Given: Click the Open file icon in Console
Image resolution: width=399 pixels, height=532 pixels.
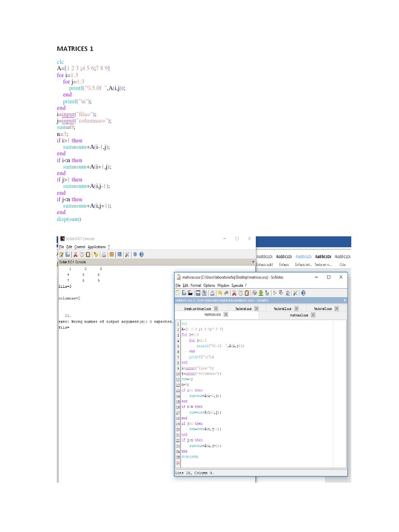Looking at the screenshot, I should pyautogui.click(x=68, y=255).
